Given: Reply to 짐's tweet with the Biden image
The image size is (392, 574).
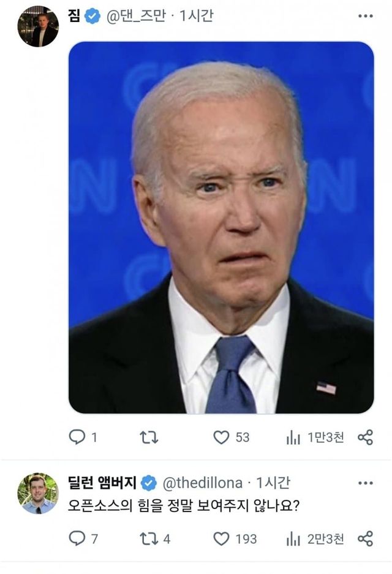Looking at the screenshot, I should pos(76,436).
